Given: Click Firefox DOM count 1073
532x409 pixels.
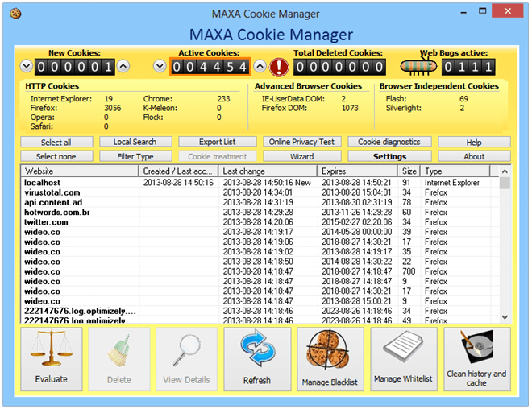Looking at the screenshot, I should point(350,108).
